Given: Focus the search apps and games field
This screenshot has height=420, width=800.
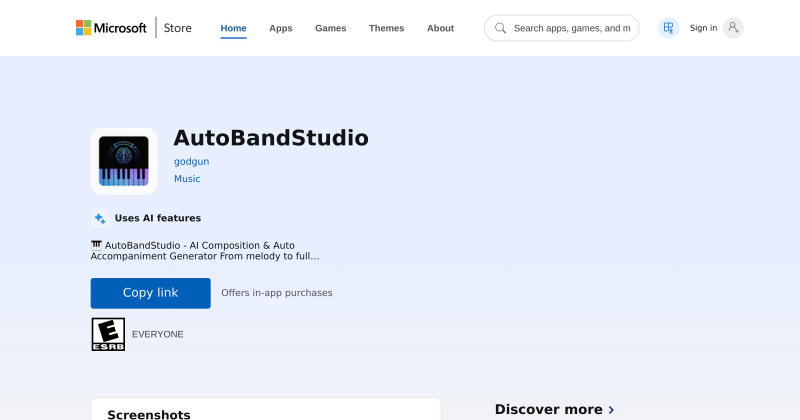Looking at the screenshot, I should (x=561, y=28).
